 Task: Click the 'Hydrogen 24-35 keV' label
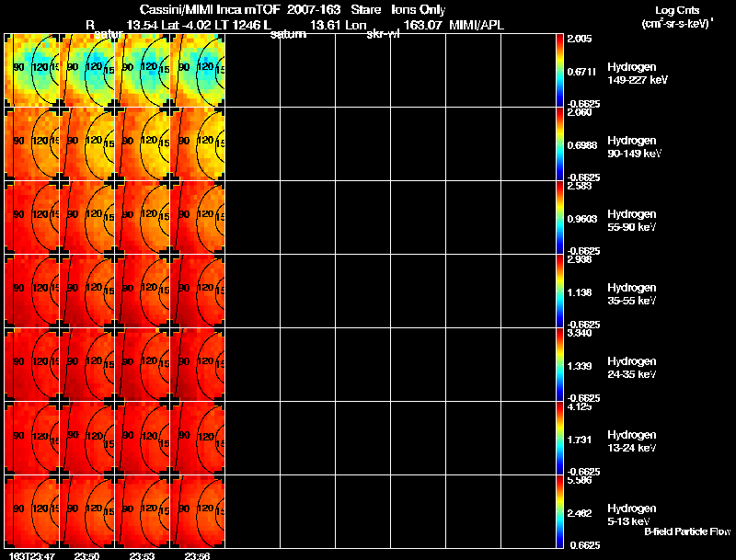(632, 368)
